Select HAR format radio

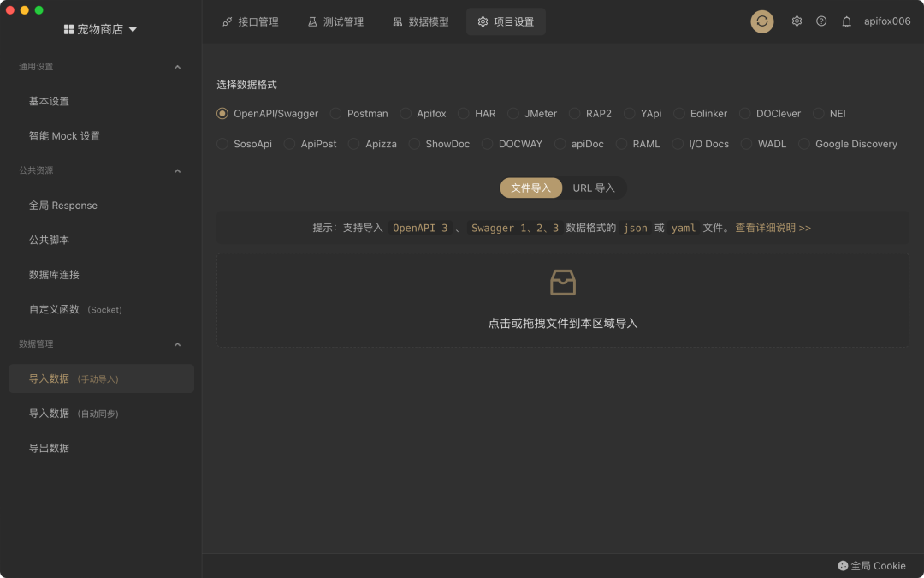[x=463, y=113]
